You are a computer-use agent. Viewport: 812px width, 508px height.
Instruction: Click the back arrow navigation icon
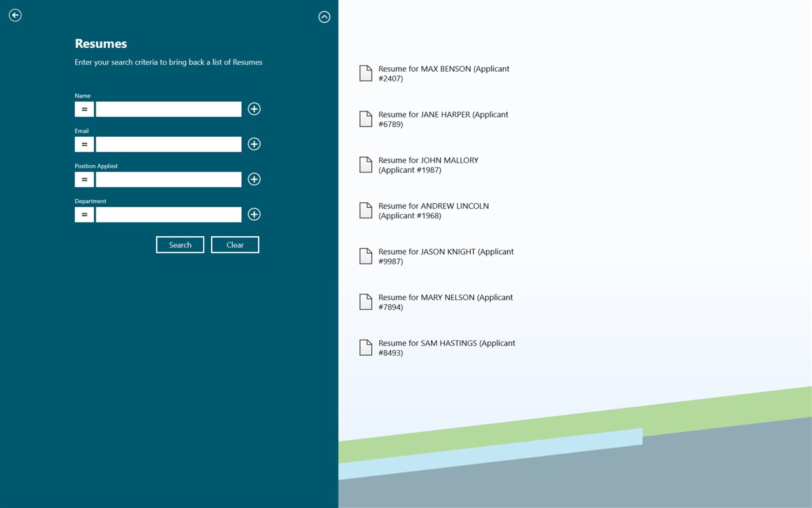pyautogui.click(x=15, y=14)
